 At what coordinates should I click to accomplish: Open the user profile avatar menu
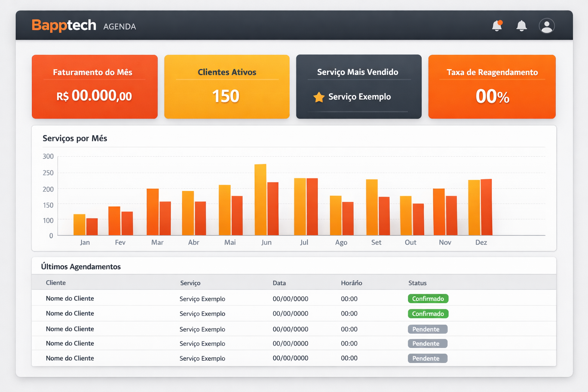pos(547,26)
